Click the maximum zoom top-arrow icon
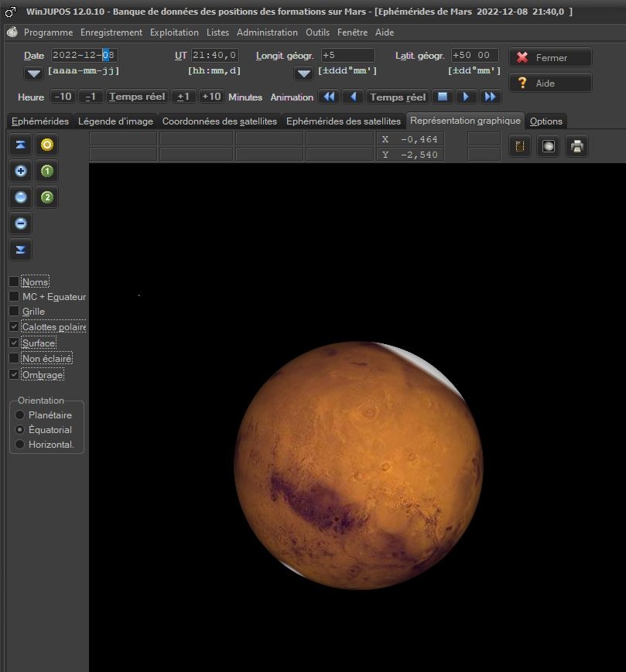 click(x=21, y=145)
